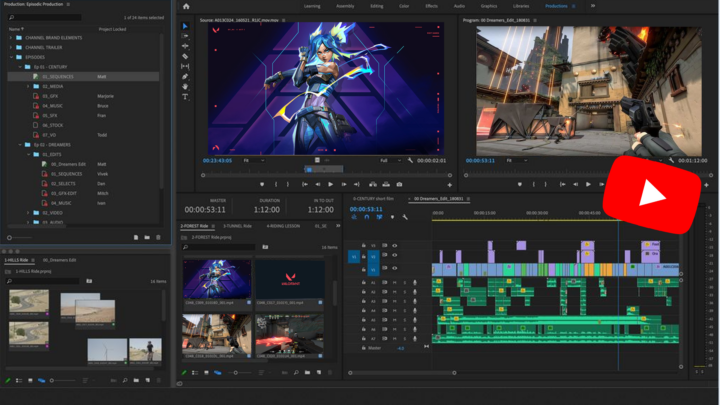Toggle the topmost video track eye icon
The image size is (720, 405).
pyautogui.click(x=395, y=245)
